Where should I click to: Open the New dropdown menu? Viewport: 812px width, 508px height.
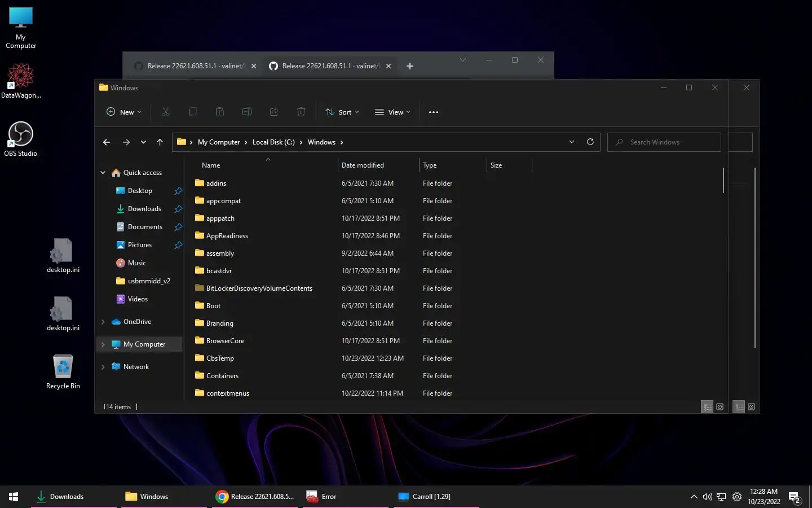(124, 112)
